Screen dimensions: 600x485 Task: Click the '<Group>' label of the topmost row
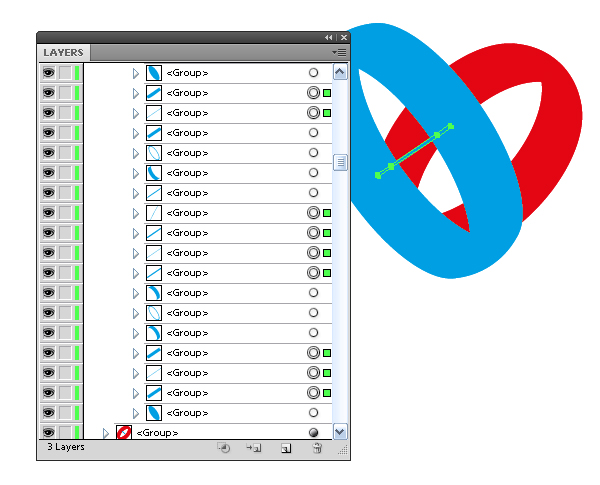187,73
